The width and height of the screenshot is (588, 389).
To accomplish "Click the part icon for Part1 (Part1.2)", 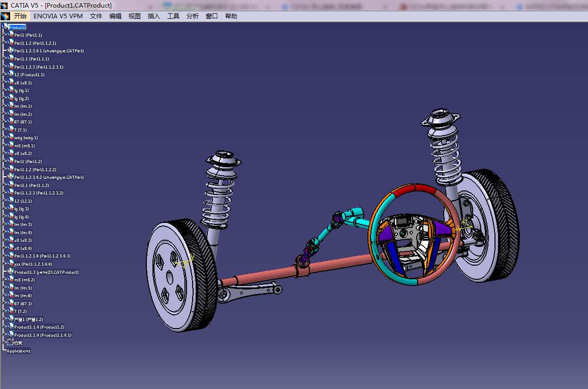I will 11,161.
